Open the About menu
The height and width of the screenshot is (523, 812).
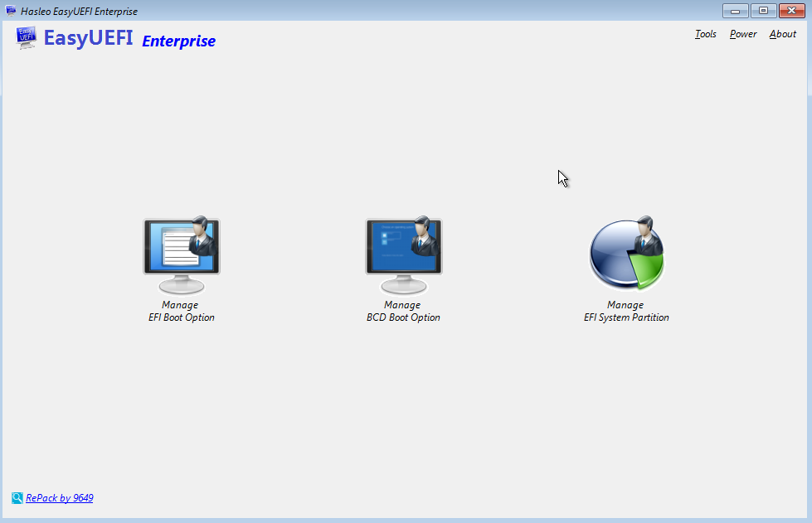(x=782, y=34)
